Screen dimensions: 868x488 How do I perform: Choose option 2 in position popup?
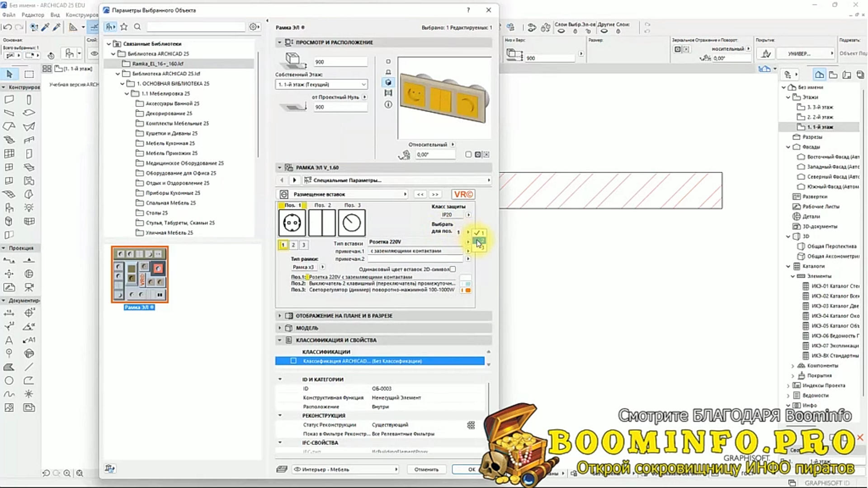coord(479,240)
